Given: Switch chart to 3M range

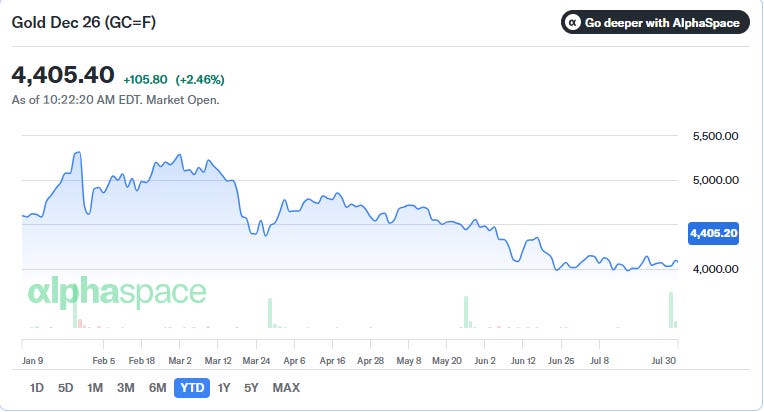Looking at the screenshot, I should (125, 388).
